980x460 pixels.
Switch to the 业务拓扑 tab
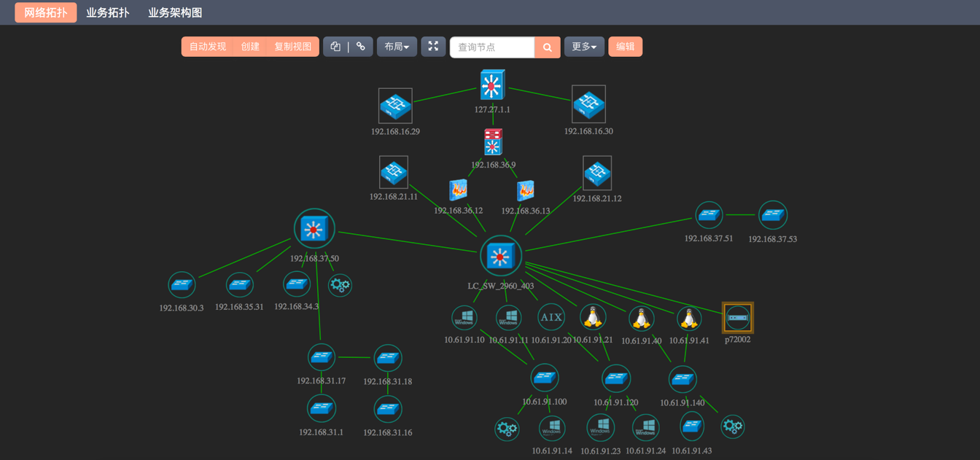(x=108, y=12)
